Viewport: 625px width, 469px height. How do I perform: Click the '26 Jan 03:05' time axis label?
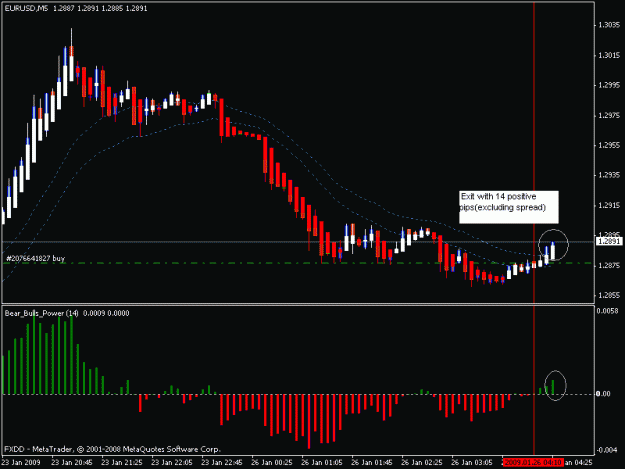click(x=472, y=463)
